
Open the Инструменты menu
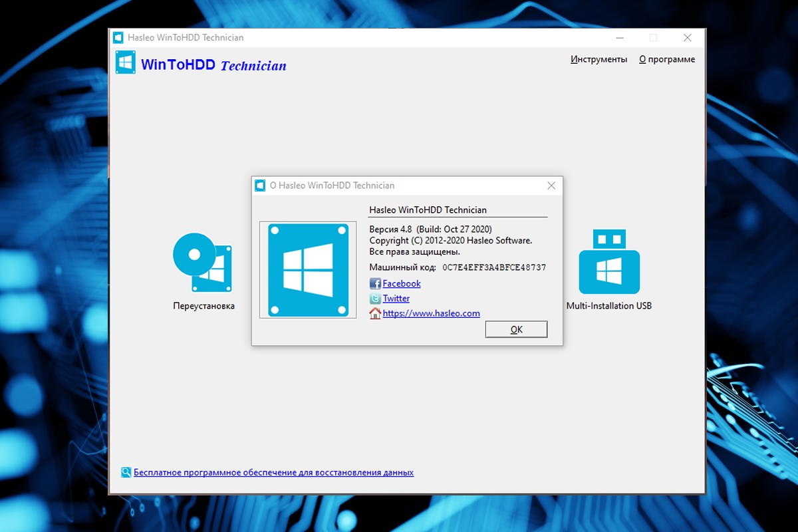pyautogui.click(x=598, y=59)
